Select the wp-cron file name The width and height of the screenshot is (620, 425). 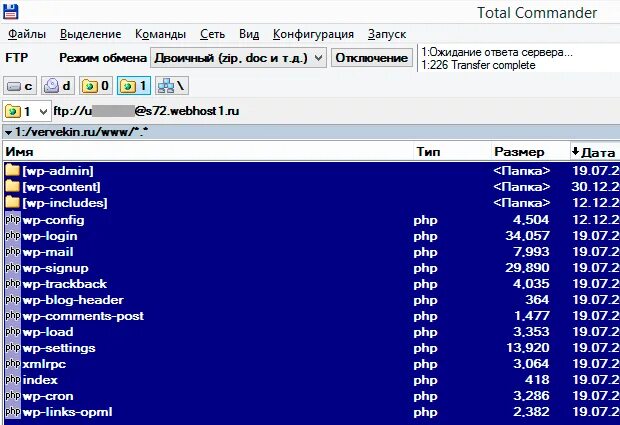coord(48,396)
